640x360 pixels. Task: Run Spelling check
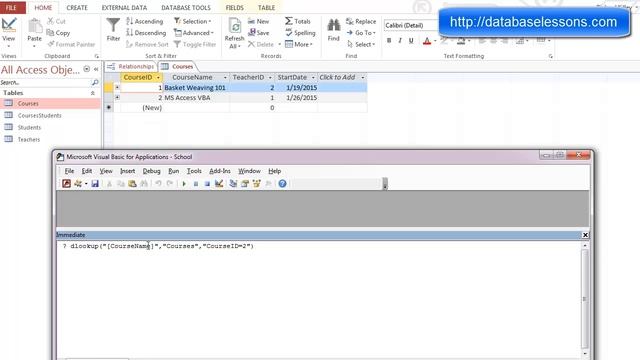(x=300, y=33)
